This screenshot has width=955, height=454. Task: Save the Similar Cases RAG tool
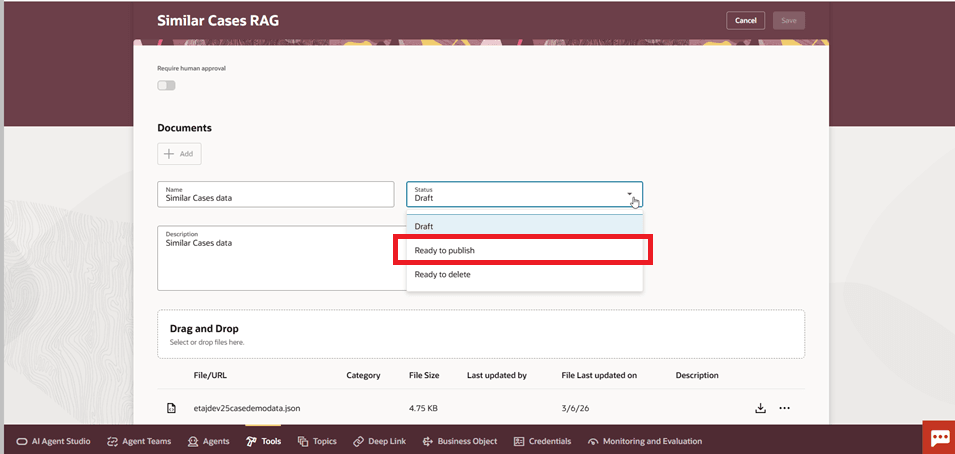pos(789,20)
